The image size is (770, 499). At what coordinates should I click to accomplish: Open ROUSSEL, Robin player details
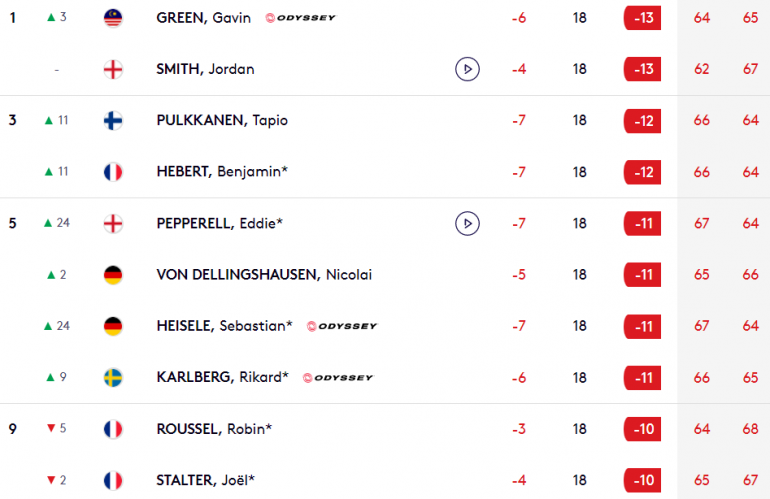(x=214, y=429)
